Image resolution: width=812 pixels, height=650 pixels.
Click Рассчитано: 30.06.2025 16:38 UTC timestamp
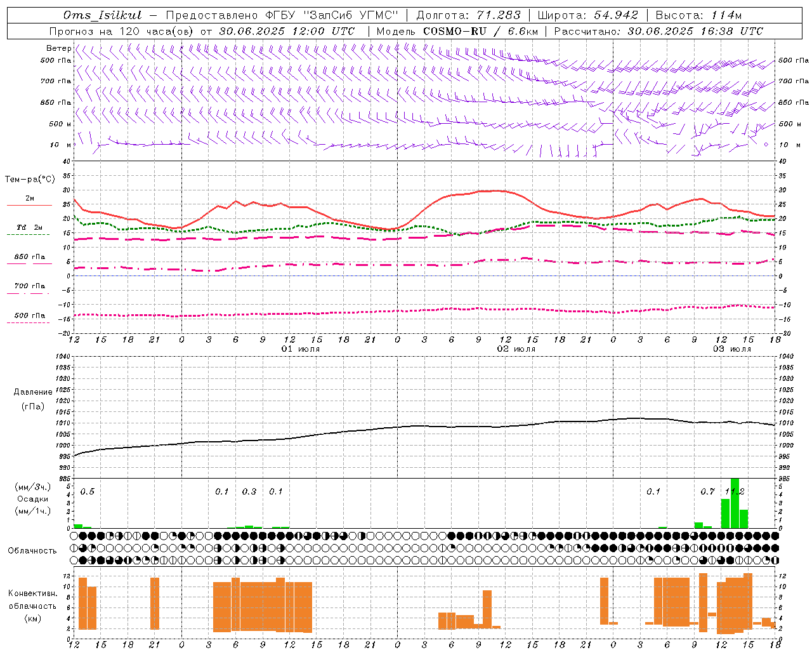click(x=658, y=31)
